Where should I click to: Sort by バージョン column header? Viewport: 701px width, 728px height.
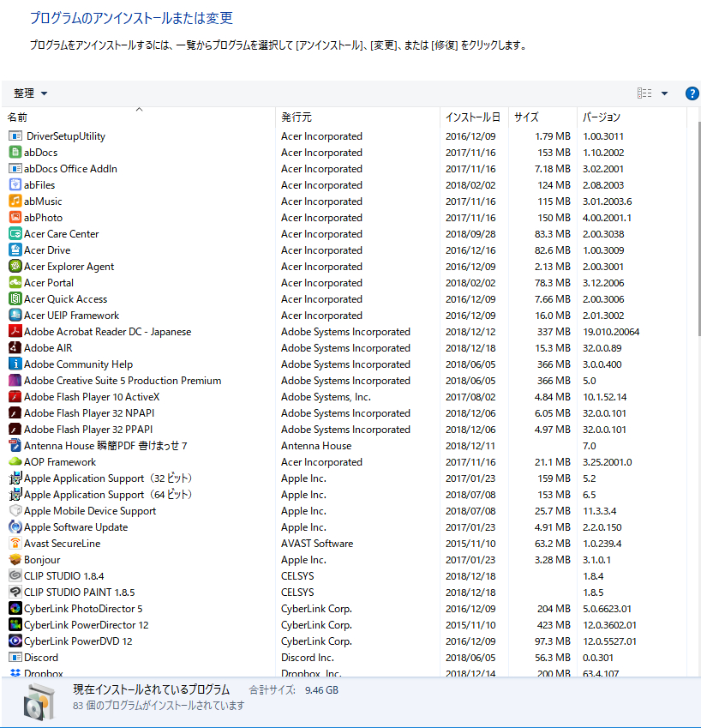pyautogui.click(x=632, y=117)
